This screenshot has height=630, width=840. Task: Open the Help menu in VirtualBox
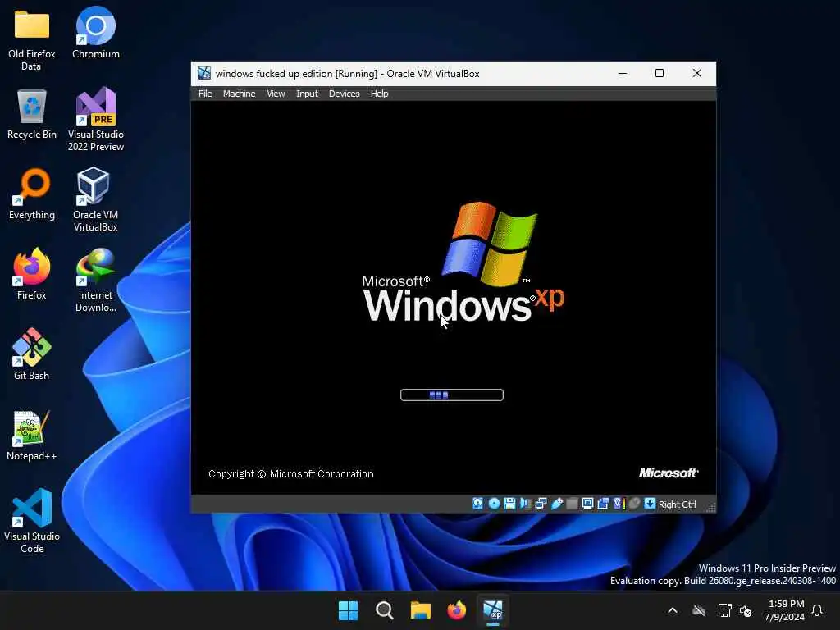point(379,94)
